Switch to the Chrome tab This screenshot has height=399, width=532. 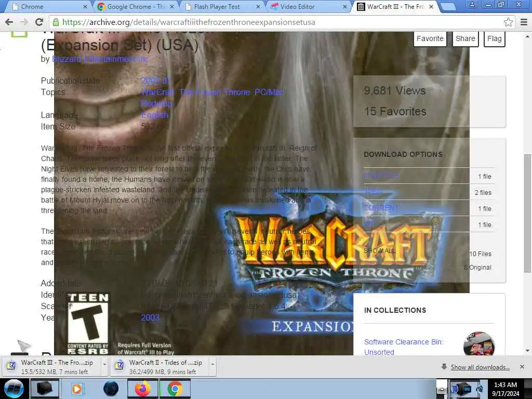pos(47,7)
